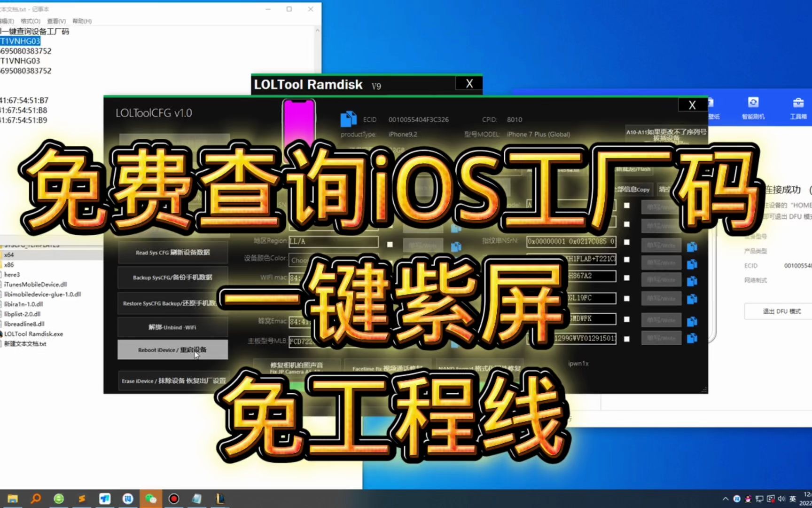The height and width of the screenshot is (508, 812).
Task: Tick the checkbox beside GL19FC field
Action: [x=626, y=298]
